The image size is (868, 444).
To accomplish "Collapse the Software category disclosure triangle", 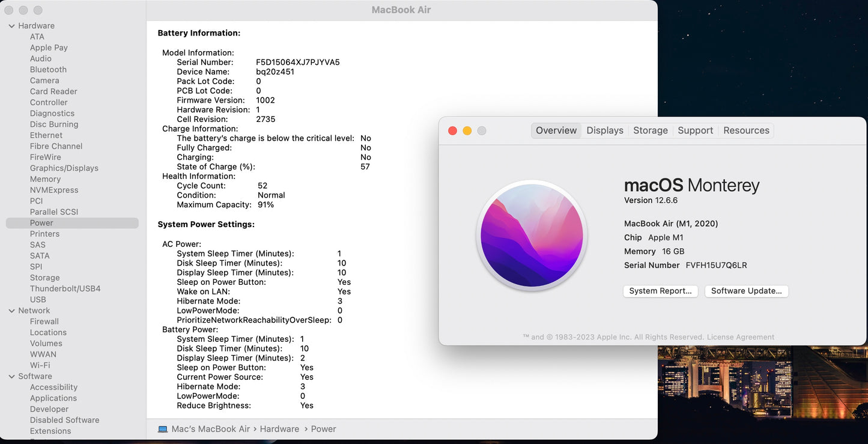I will pos(11,376).
